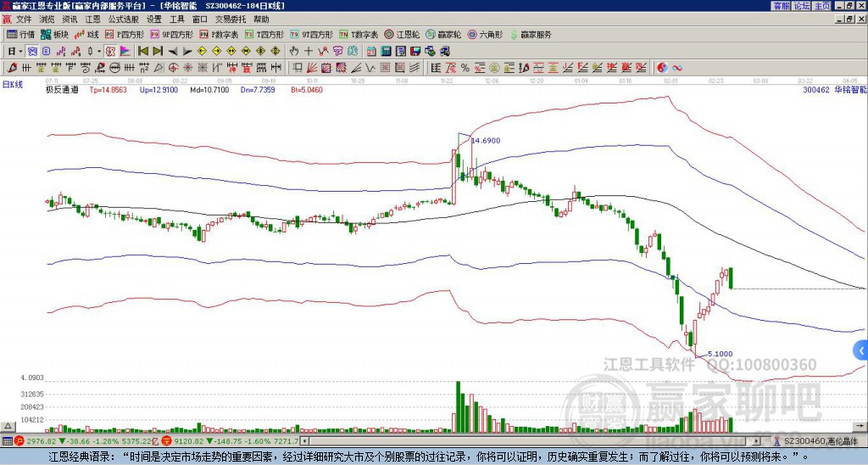Open the 资讯 menu
Screen dimensions: 868x465
[x=70, y=20]
